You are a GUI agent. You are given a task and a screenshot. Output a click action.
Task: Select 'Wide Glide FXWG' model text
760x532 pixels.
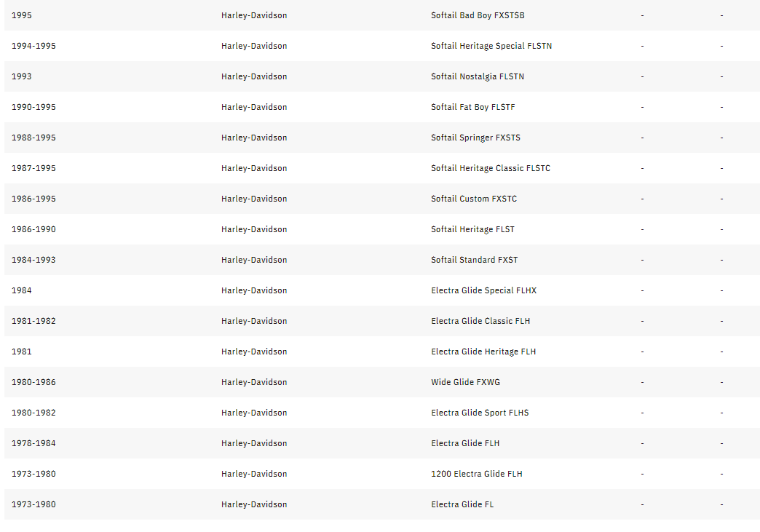pyautogui.click(x=465, y=382)
